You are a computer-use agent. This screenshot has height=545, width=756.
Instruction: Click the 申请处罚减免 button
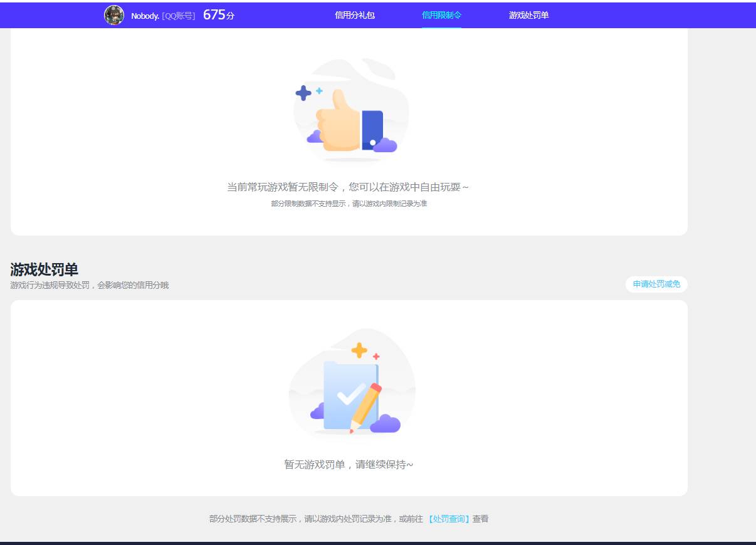tap(656, 284)
